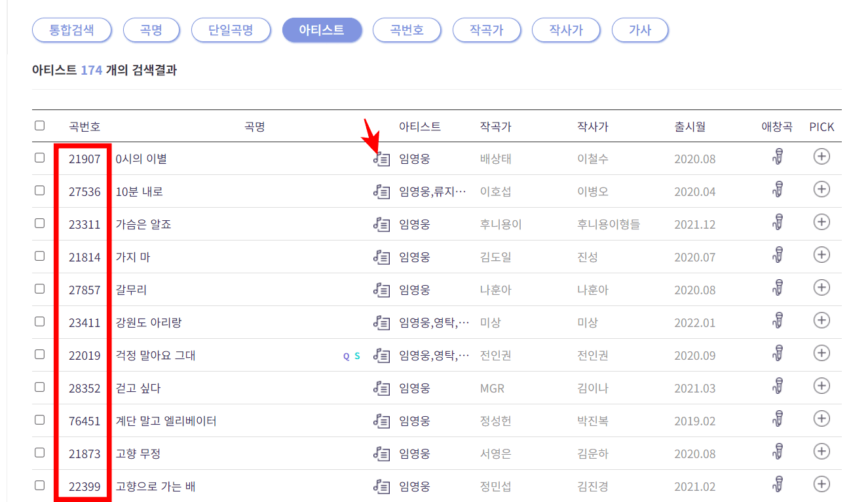This screenshot has width=868, height=502.
Task: Open sheet music icon for 걷고 싶다
Action: click(x=382, y=388)
